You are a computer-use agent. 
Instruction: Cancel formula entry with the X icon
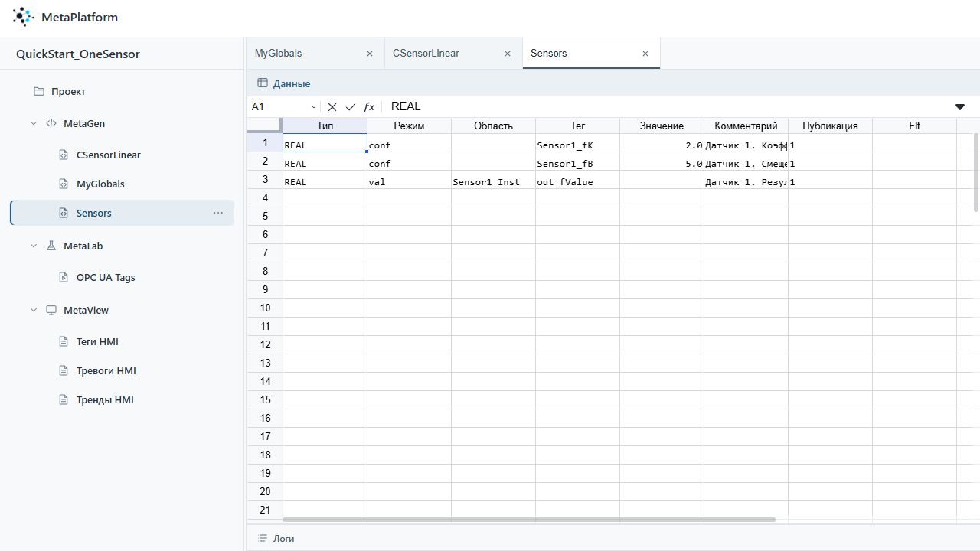332,107
